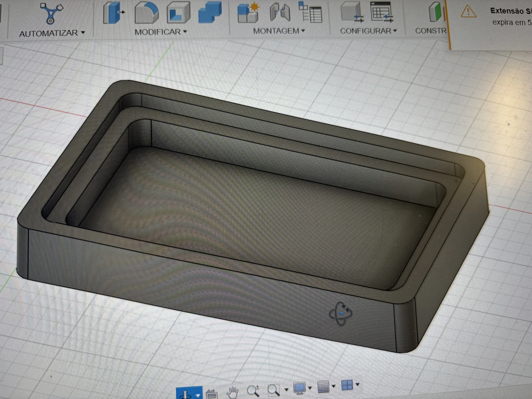
Task: Click the Configure Model icon
Action: point(352,12)
